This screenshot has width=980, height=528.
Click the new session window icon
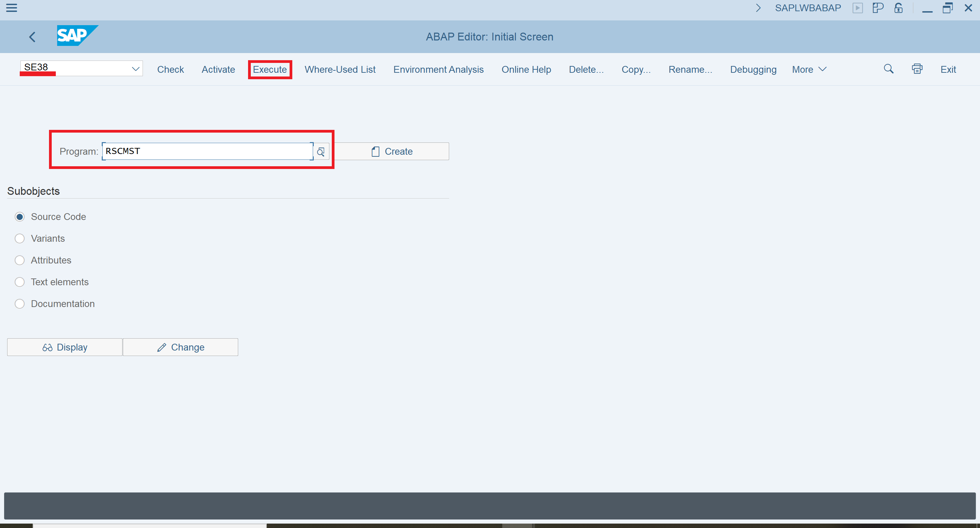[878, 8]
